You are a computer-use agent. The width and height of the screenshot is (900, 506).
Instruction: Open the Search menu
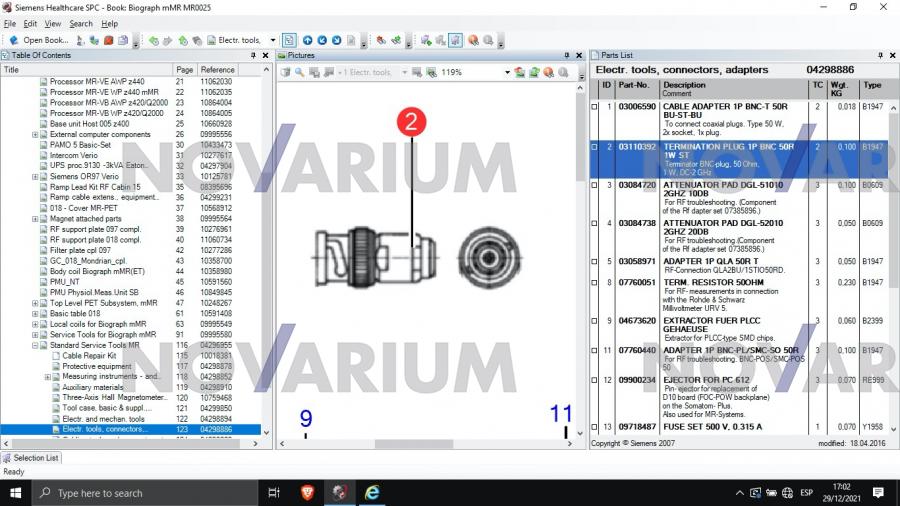(x=81, y=23)
